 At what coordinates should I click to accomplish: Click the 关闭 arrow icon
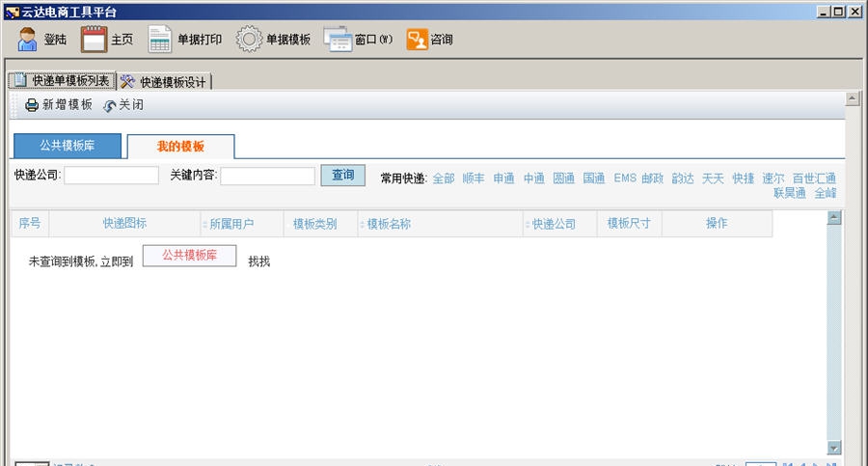(110, 105)
